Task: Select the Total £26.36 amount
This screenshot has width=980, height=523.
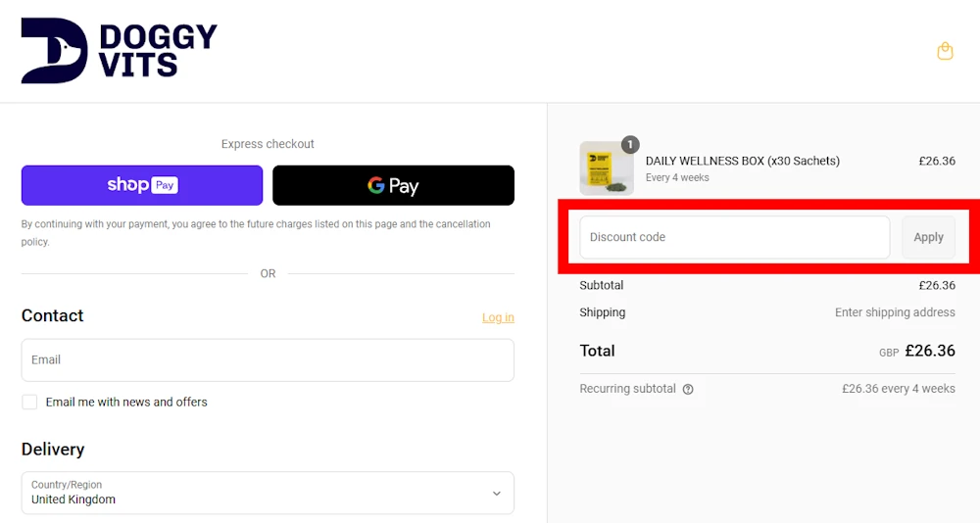Action: click(x=930, y=351)
